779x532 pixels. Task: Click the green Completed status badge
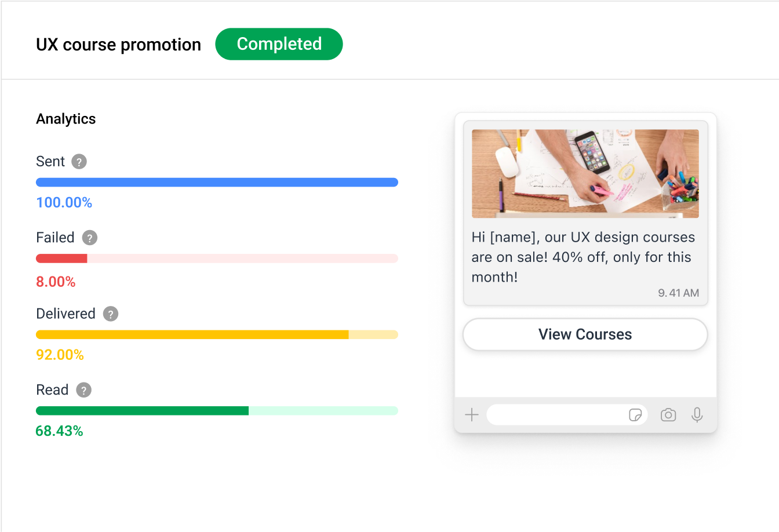(x=279, y=44)
